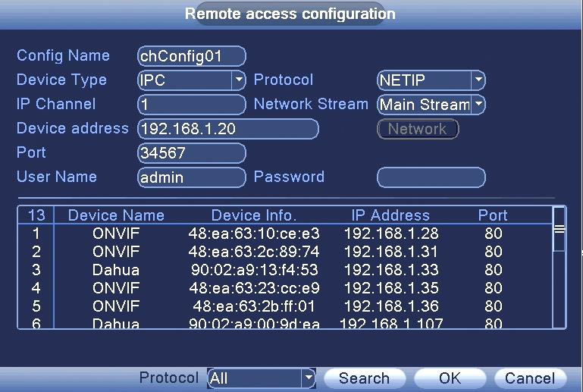The height and width of the screenshot is (392, 583).
Task: Click the IP Channel input field
Action: coord(192,105)
